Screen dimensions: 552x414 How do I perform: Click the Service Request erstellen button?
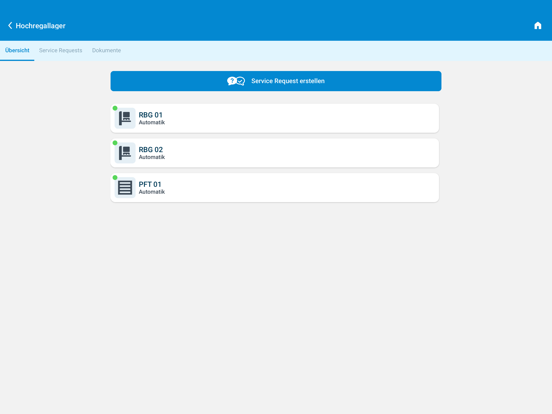click(x=276, y=81)
